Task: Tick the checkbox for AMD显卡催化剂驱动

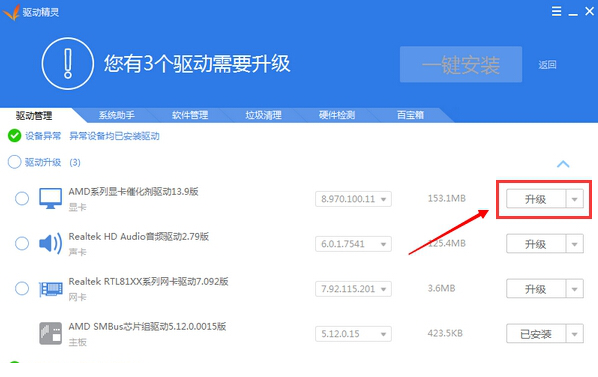Action: [x=22, y=198]
